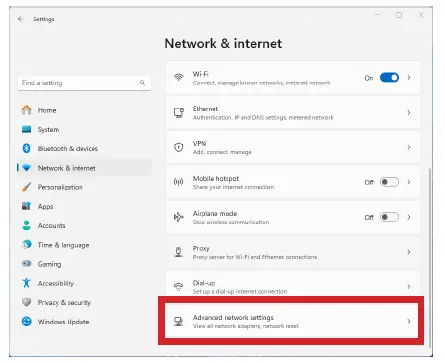The height and width of the screenshot is (363, 445).
Task: Click the Airplane mode plane icon
Action: pos(179,217)
